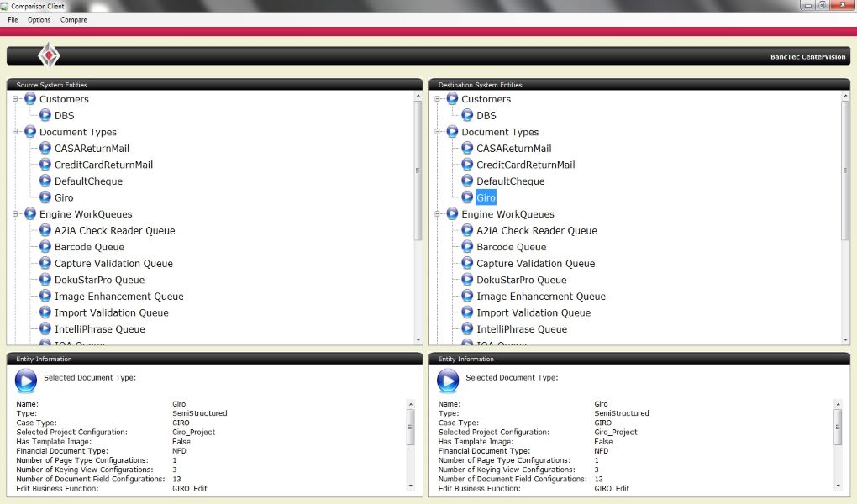This screenshot has height=504, width=857.
Task: Click the Document Types icon in the Destination tree
Action: [x=452, y=132]
